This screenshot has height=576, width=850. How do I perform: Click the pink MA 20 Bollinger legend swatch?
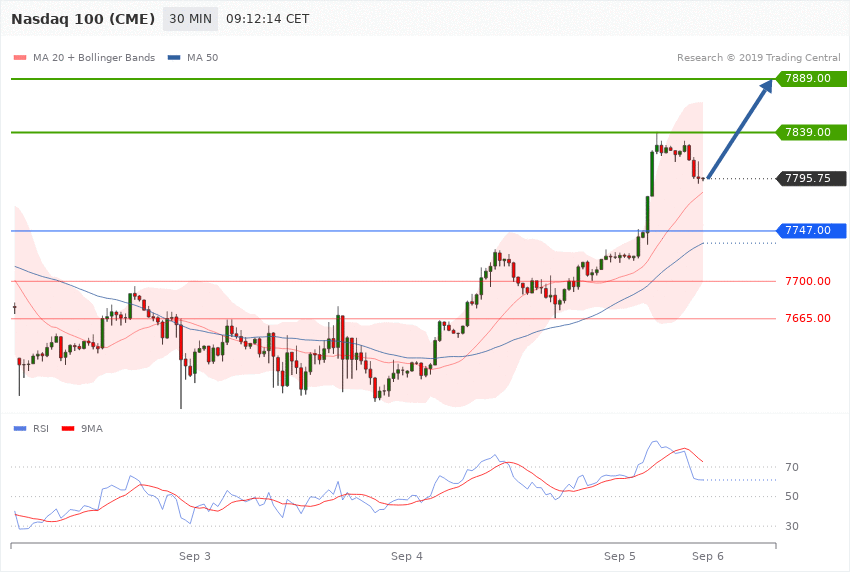20,57
